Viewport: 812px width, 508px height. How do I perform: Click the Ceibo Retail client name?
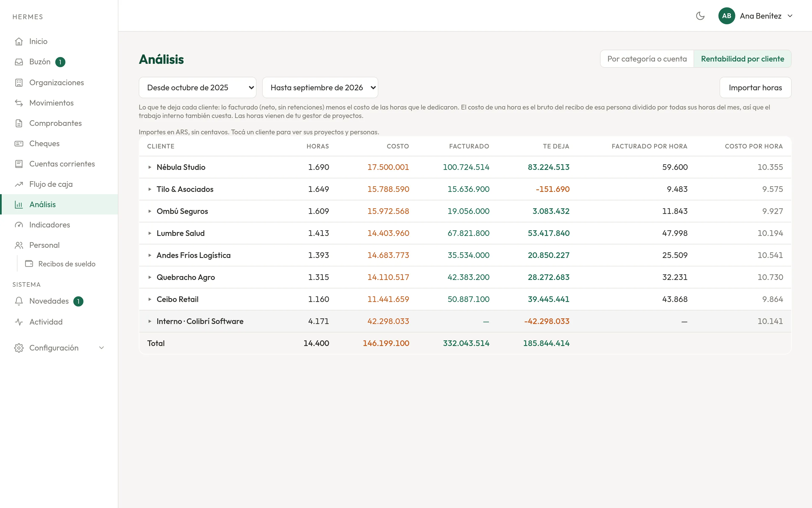[x=177, y=299]
